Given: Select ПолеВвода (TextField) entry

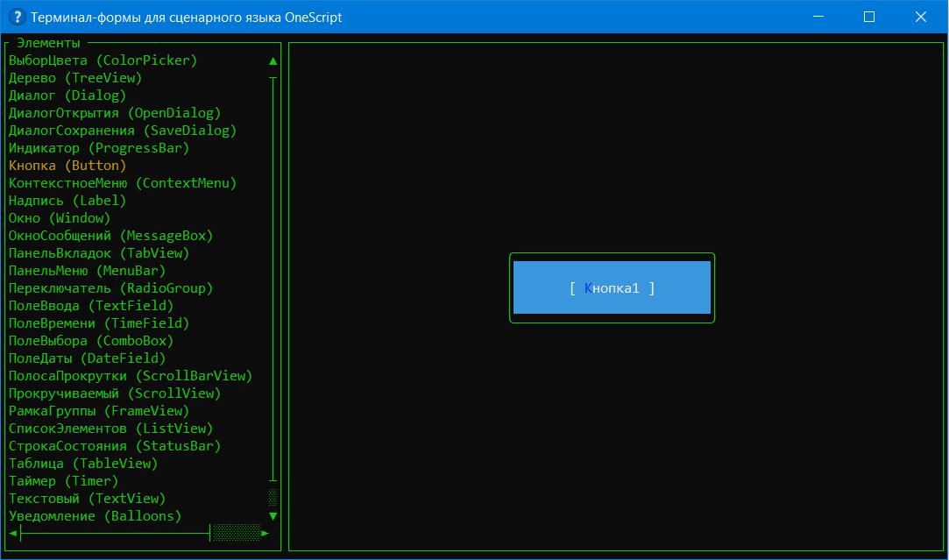Looking at the screenshot, I should point(90,306).
